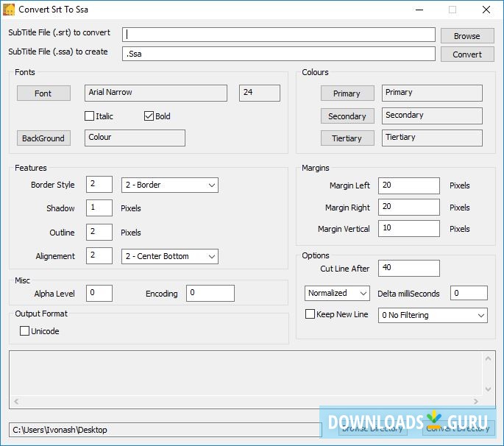The height and width of the screenshot is (446, 504).
Task: Expand the Center Bottom alignment dropdown
Action: tap(170, 256)
